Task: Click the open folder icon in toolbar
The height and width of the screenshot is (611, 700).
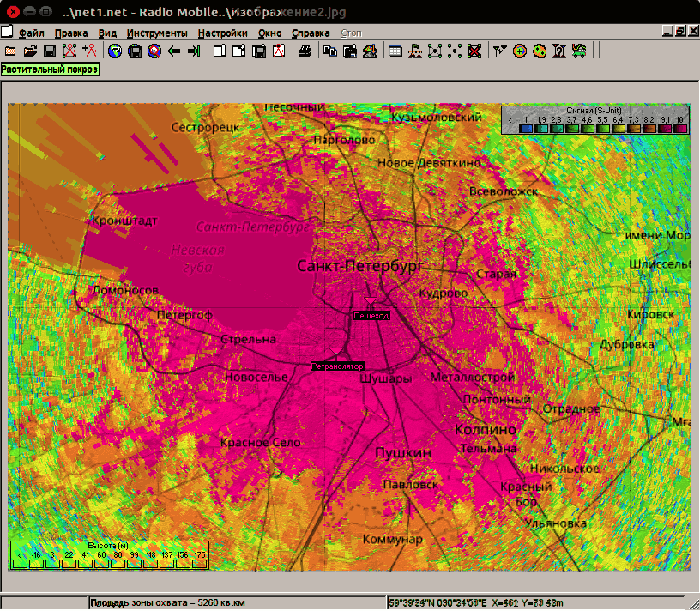Action: click(x=30, y=51)
